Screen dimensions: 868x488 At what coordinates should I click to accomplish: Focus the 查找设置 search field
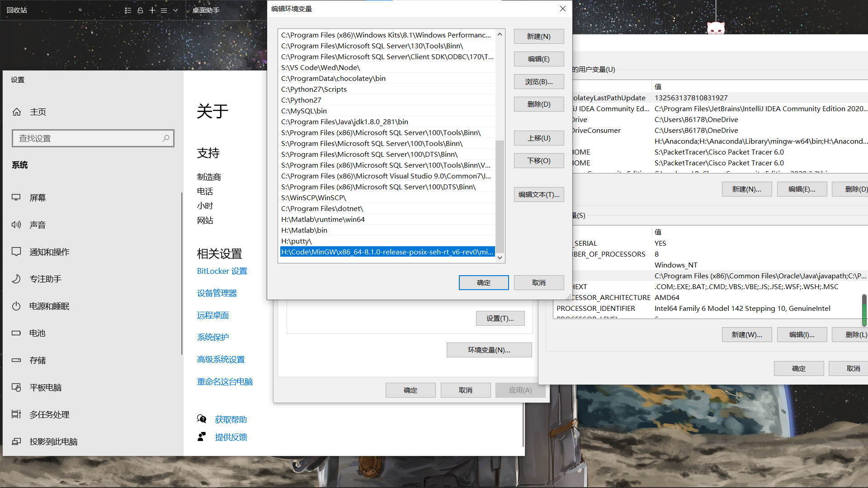93,138
